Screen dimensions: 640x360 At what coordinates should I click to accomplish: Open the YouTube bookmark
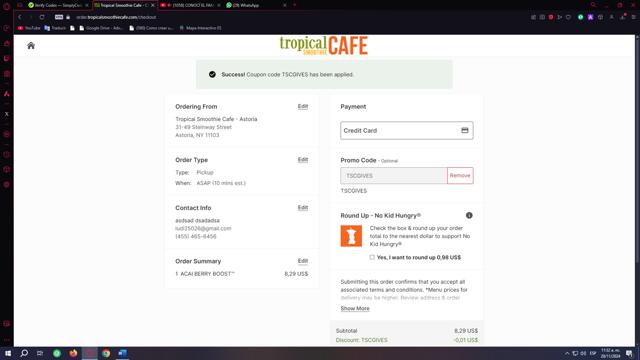click(x=29, y=28)
